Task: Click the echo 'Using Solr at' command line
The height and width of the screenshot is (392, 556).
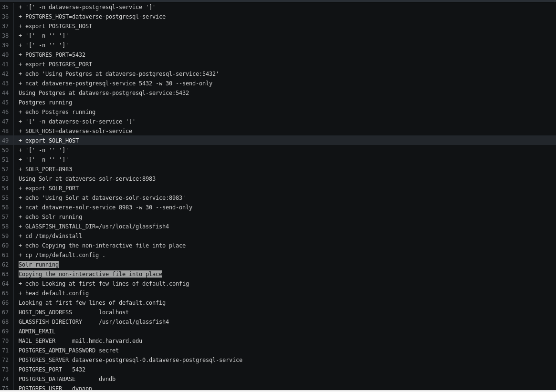Action: click(102, 198)
